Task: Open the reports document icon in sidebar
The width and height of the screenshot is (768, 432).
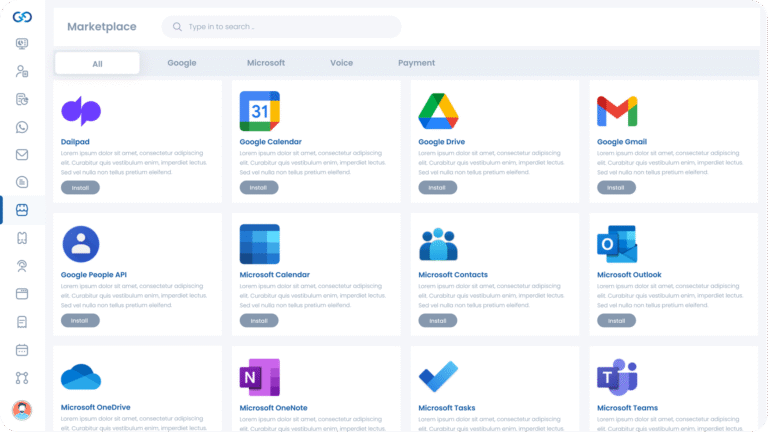Action: (x=22, y=99)
